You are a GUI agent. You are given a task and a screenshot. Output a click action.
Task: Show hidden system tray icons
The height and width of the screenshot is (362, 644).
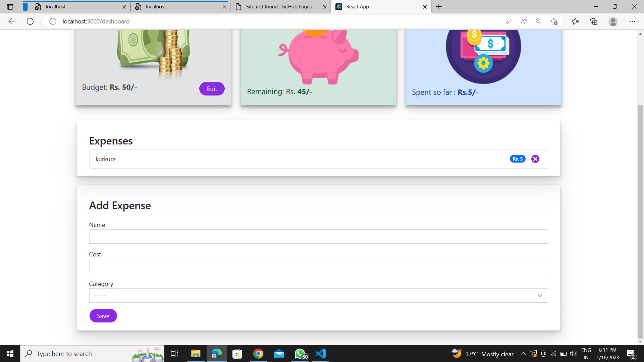pyautogui.click(x=523, y=354)
